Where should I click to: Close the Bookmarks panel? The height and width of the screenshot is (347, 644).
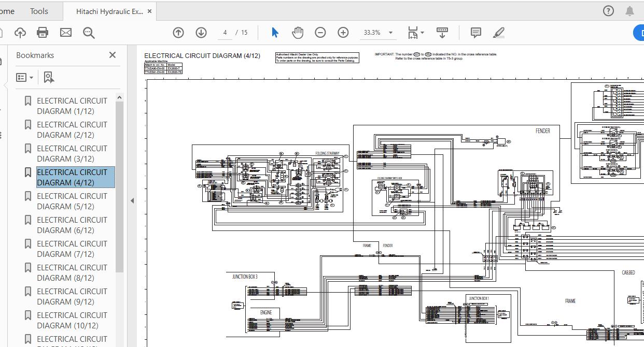113,55
